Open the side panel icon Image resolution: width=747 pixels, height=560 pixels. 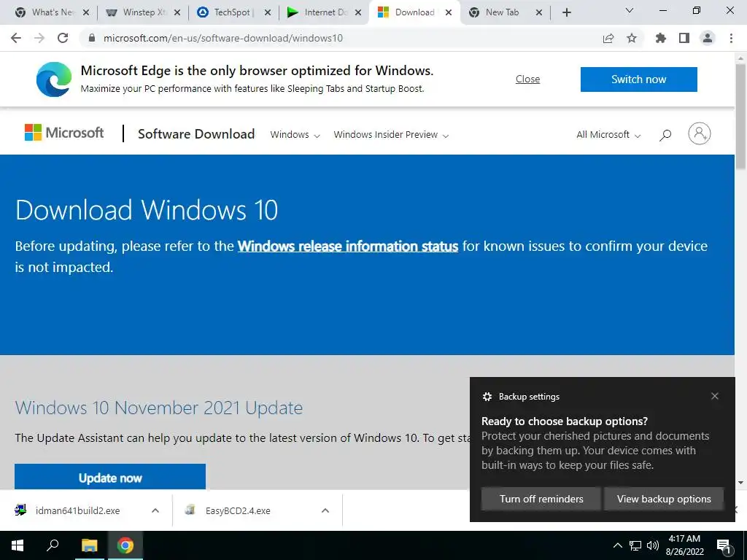pyautogui.click(x=684, y=38)
